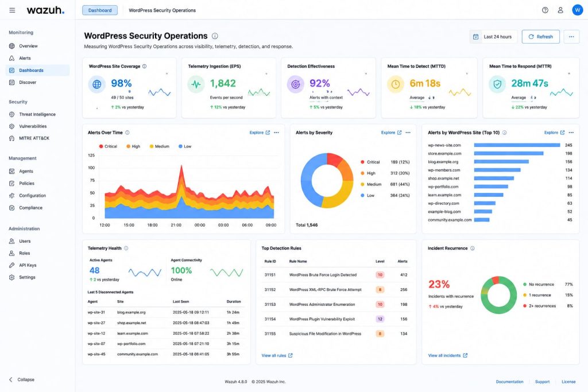This screenshot has height=392, width=588.
Task: Toggle Critical series in Alerts Over Time legend
Action: (x=108, y=146)
